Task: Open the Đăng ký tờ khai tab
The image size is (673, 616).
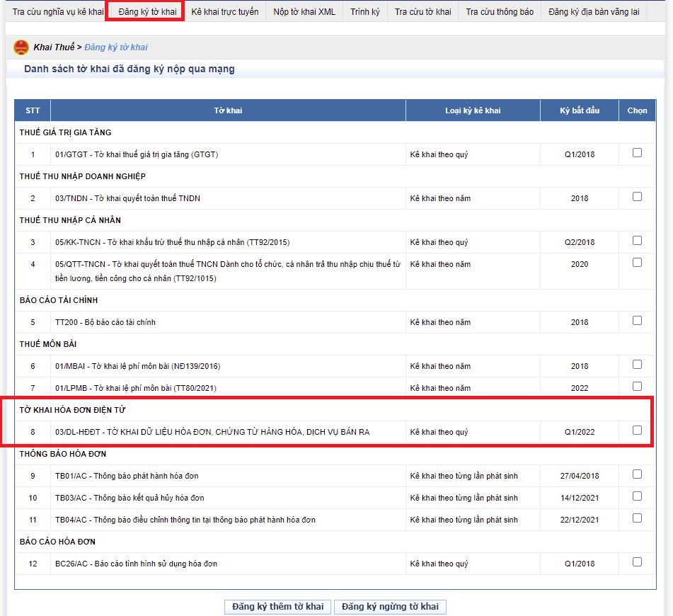Action: coord(147,12)
